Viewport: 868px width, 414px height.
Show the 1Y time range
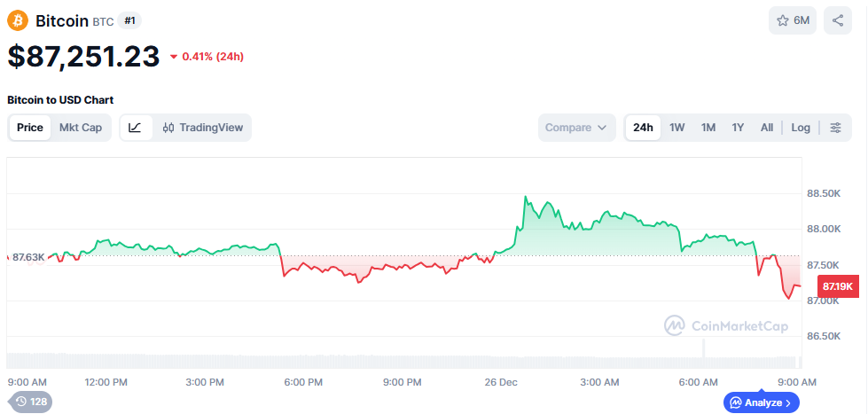738,128
